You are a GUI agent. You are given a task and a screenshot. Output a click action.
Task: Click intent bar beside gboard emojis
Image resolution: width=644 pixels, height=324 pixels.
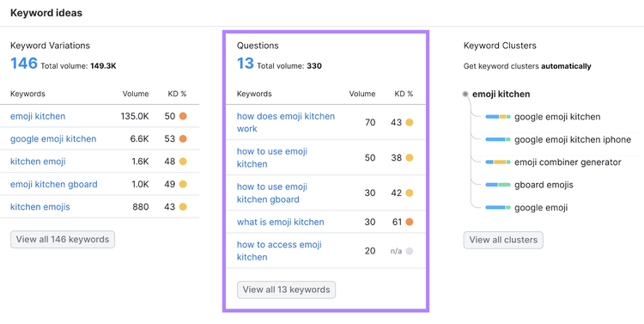(498, 185)
